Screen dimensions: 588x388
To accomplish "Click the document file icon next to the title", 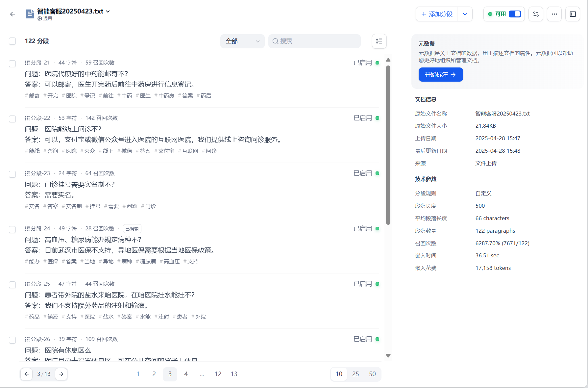I will coord(30,14).
